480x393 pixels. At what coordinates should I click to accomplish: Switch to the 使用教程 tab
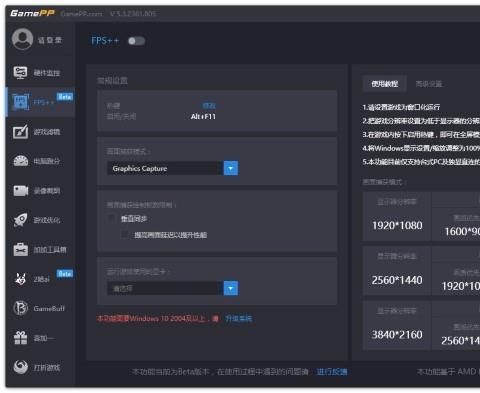(385, 84)
